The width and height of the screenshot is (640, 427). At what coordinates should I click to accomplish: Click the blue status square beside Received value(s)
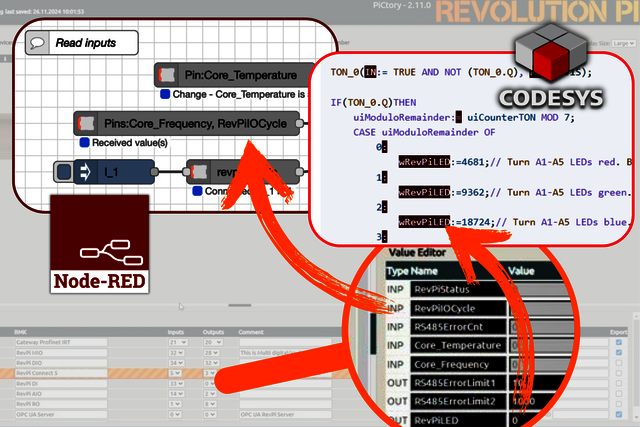tap(84, 142)
